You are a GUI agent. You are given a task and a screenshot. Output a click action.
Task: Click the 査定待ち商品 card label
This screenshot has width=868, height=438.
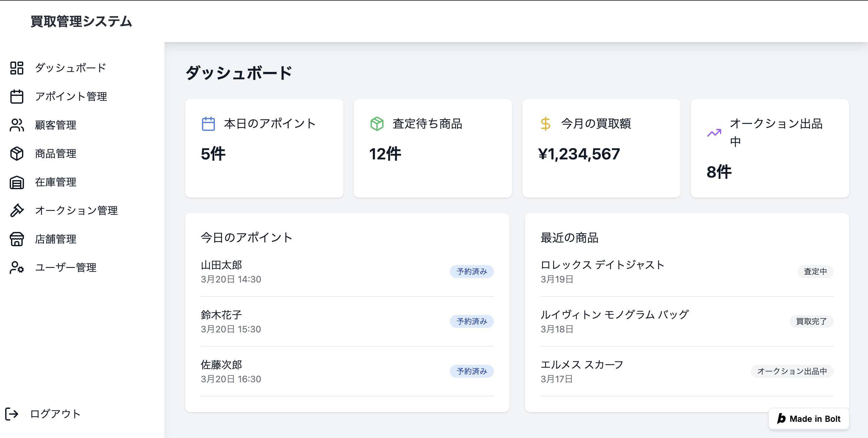click(427, 124)
